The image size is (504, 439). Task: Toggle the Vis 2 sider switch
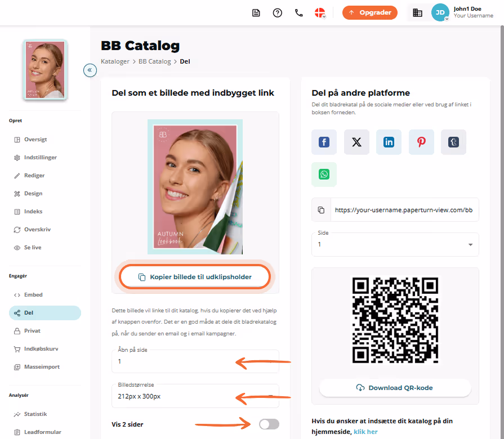pos(269,424)
